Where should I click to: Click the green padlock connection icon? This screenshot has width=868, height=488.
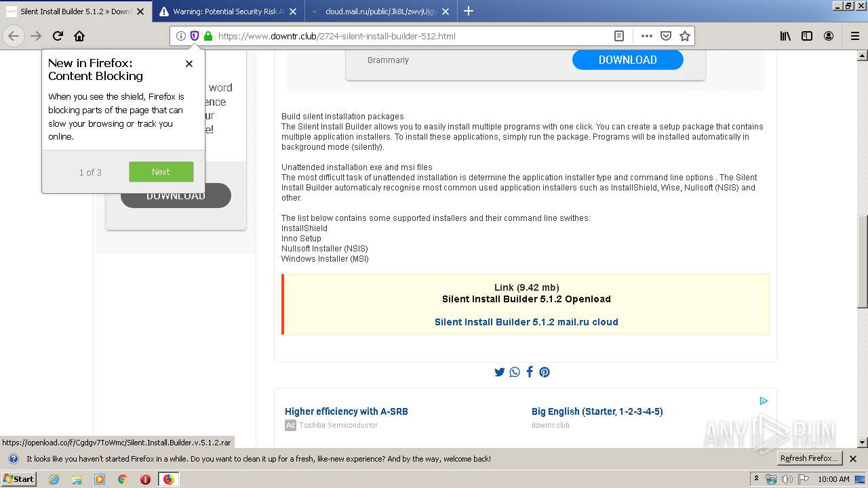coord(208,36)
